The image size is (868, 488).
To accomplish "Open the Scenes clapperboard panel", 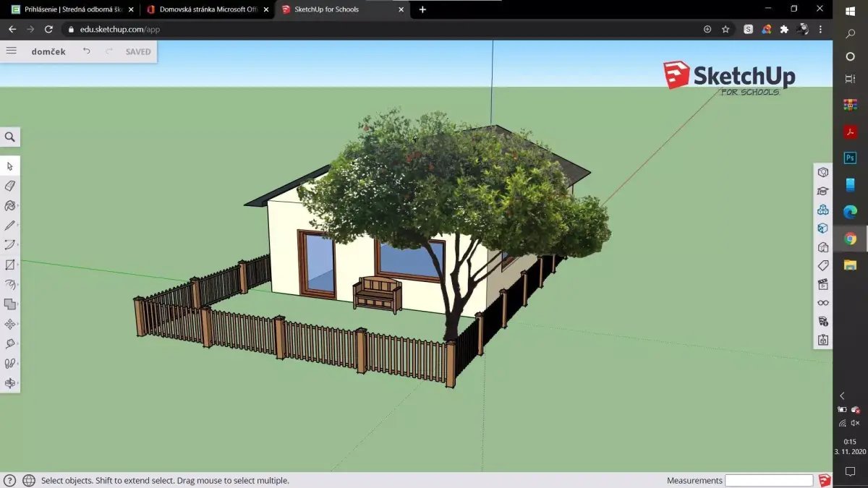I will [x=823, y=284].
